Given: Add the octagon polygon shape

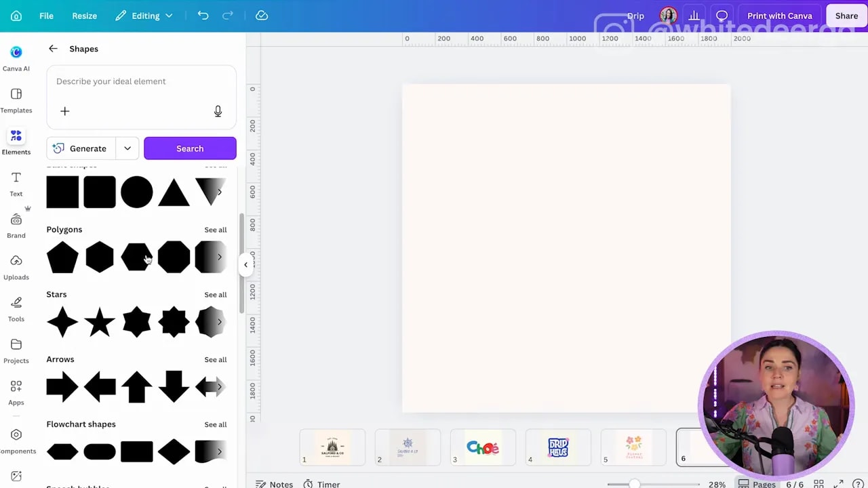Looking at the screenshot, I should (x=174, y=257).
